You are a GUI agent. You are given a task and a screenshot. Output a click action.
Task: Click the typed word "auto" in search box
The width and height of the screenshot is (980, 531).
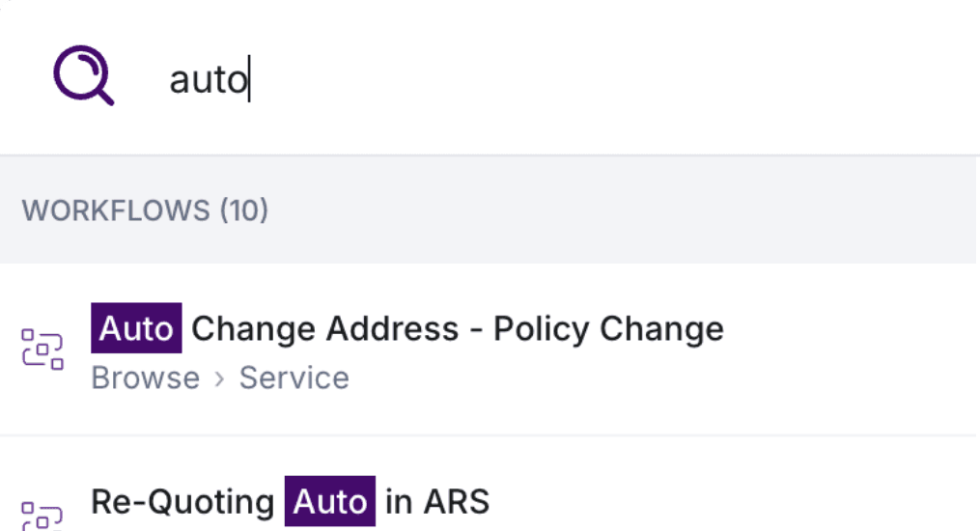point(208,80)
